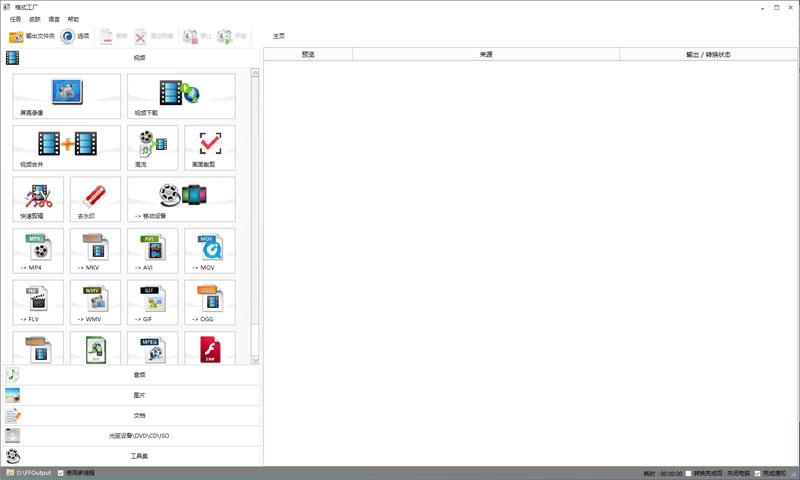Click the video list scroll-down arrow
Image resolution: width=800 pixels, height=480 pixels.
coord(255,360)
